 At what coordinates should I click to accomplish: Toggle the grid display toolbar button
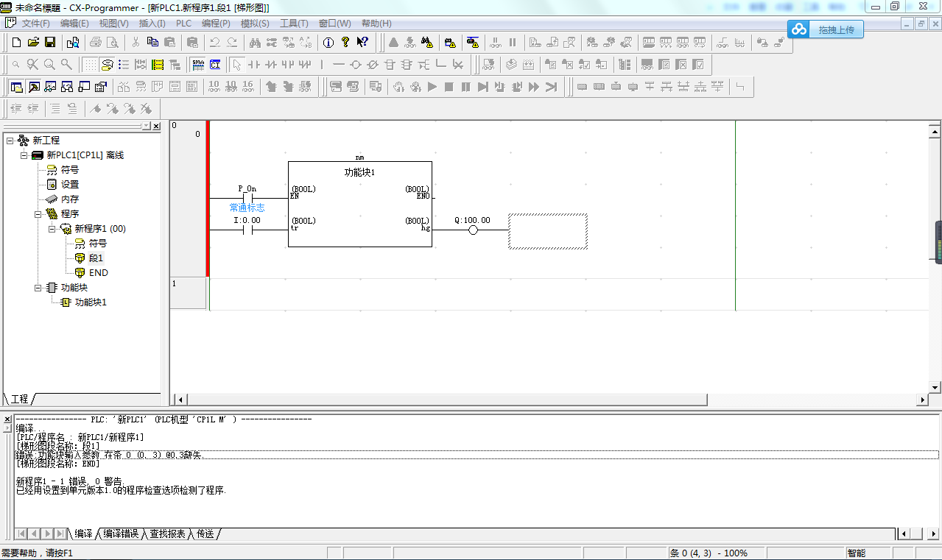click(90, 65)
